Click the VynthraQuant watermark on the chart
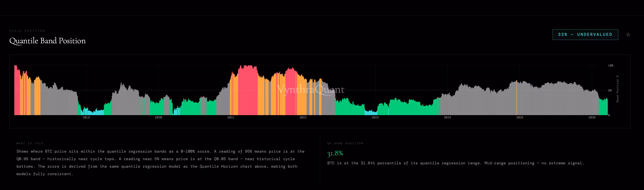 pos(311,89)
